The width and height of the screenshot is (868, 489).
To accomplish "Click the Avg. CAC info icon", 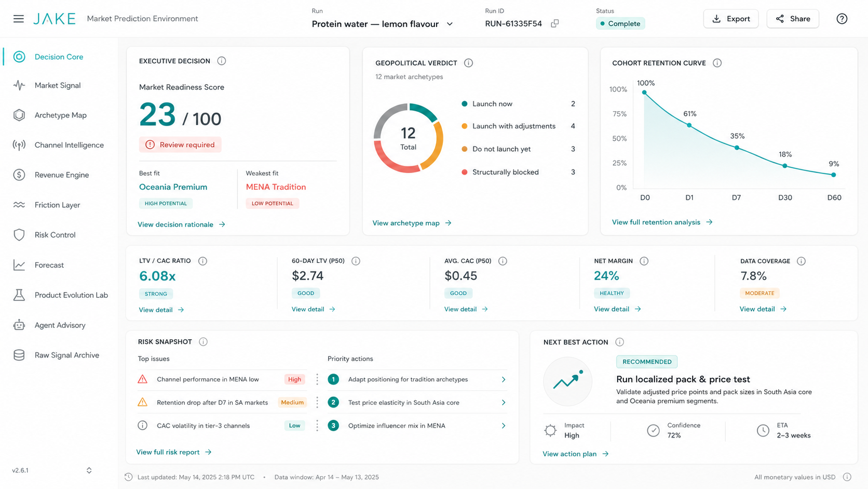I will click(503, 261).
